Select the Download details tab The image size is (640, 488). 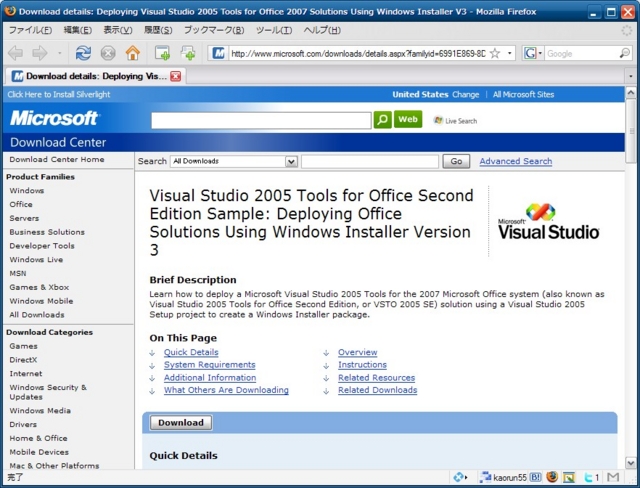[x=96, y=76]
